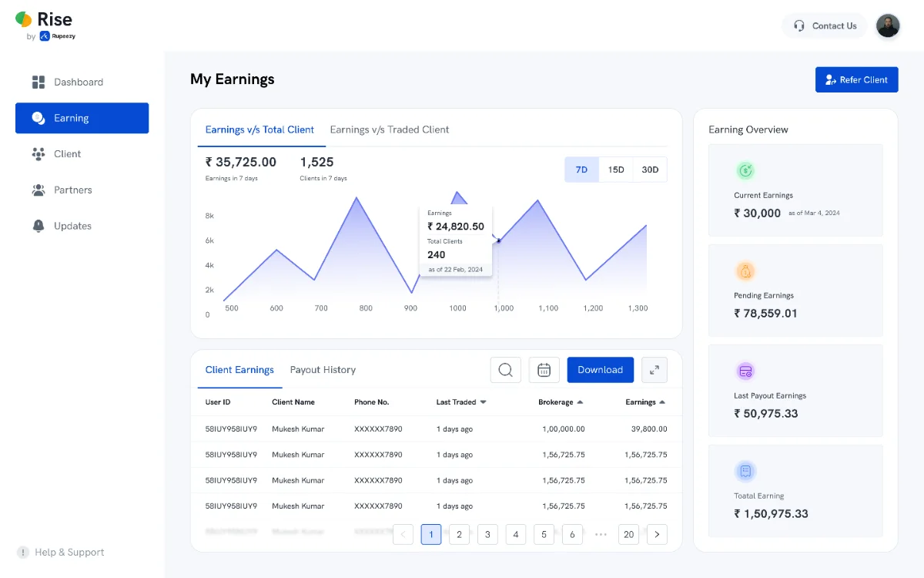Click the Current Earnings green icon
The width and height of the screenshot is (924, 578).
click(745, 171)
